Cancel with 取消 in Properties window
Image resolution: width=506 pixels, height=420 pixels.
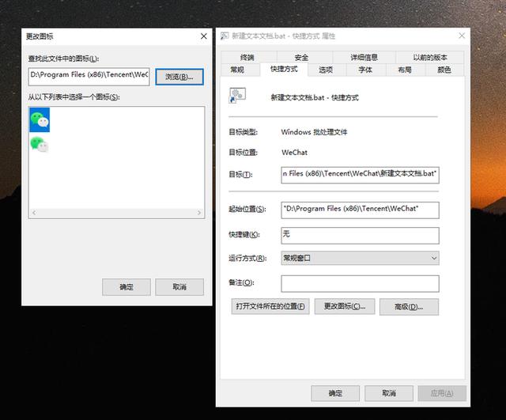(x=389, y=393)
